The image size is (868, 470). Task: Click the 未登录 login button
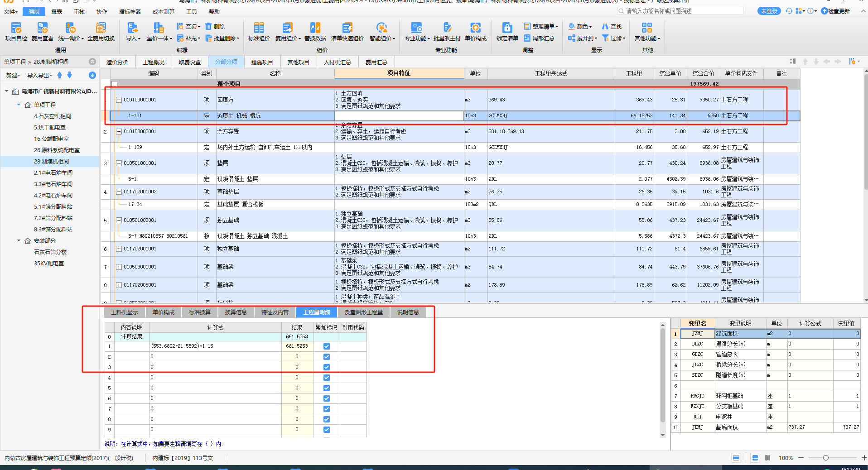tap(769, 11)
